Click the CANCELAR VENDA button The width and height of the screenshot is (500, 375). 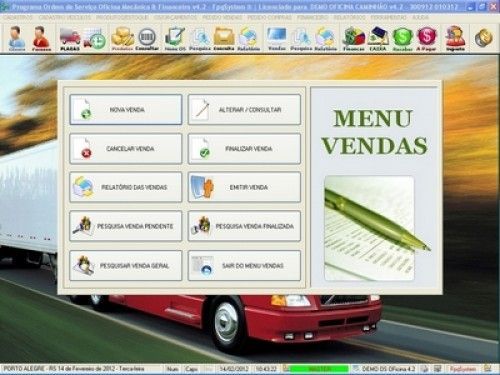pyautogui.click(x=126, y=149)
